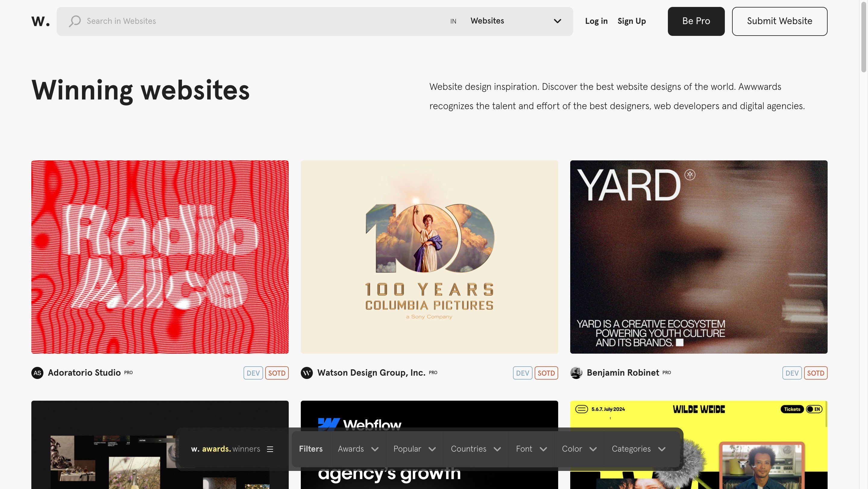The width and height of the screenshot is (868, 489).
Task: Expand the Color filter dropdown
Action: tap(579, 449)
